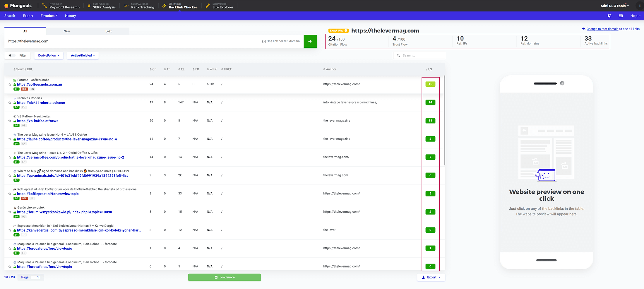
Task: Favorite the koffiepraat.nl backlink star
Action: [x=10, y=194]
